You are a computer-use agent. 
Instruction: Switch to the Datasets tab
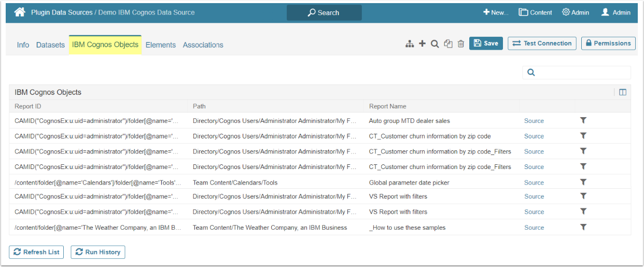point(50,45)
